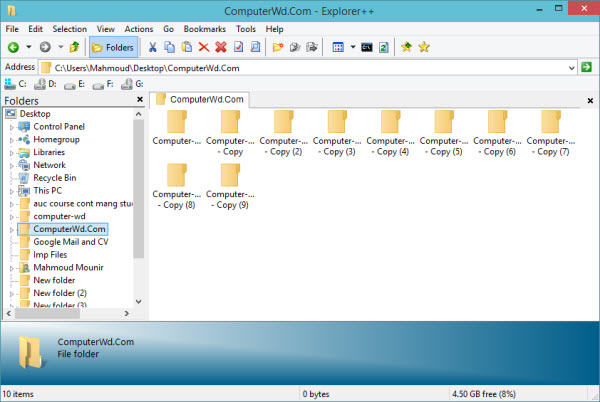Toggle the Folders pane button
600x402 pixels.
[113, 47]
